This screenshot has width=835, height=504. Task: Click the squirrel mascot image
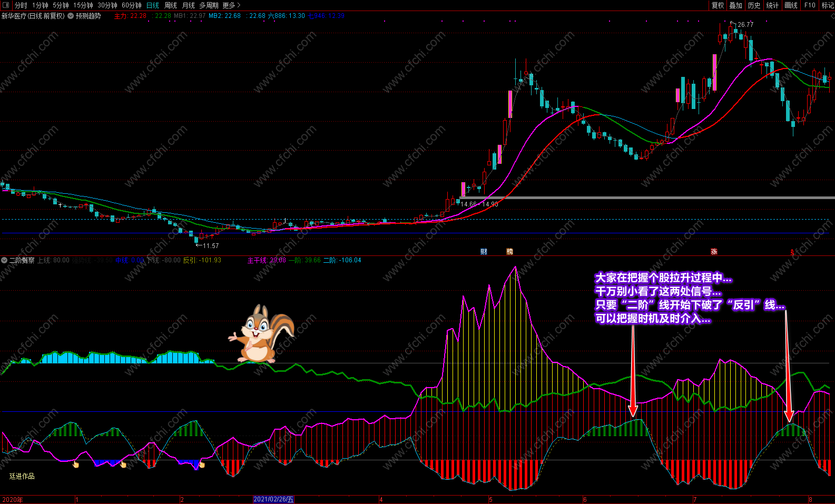pos(261,334)
